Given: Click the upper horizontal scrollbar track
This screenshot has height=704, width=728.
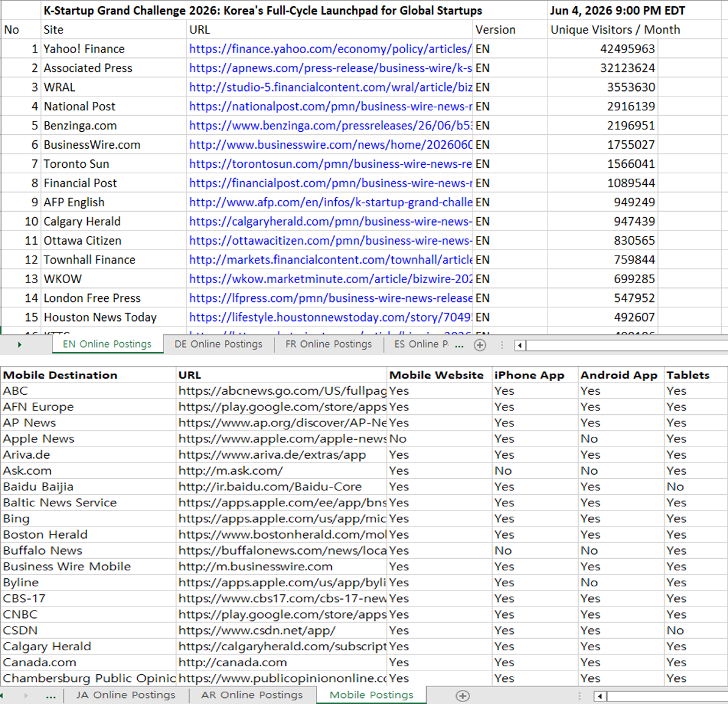Looking at the screenshot, I should pyautogui.click(x=627, y=345).
